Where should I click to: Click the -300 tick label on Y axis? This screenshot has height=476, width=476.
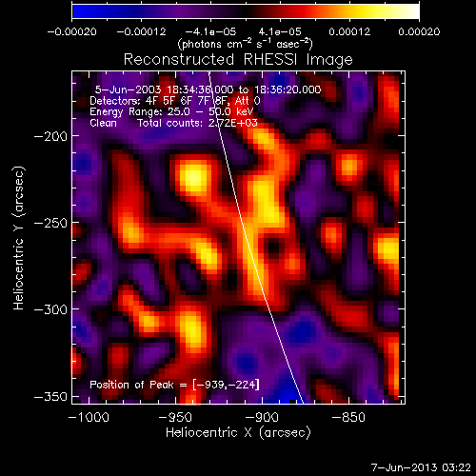50,309
